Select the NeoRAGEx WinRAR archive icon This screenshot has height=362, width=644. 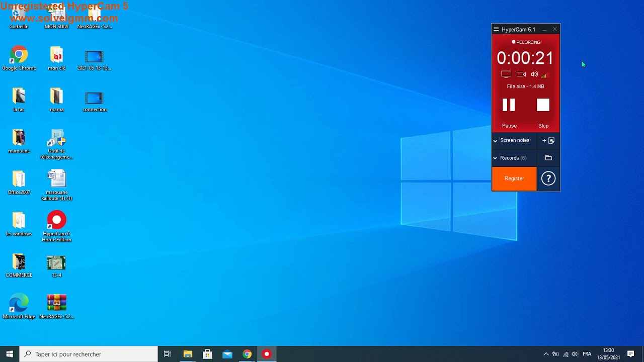tap(56, 307)
